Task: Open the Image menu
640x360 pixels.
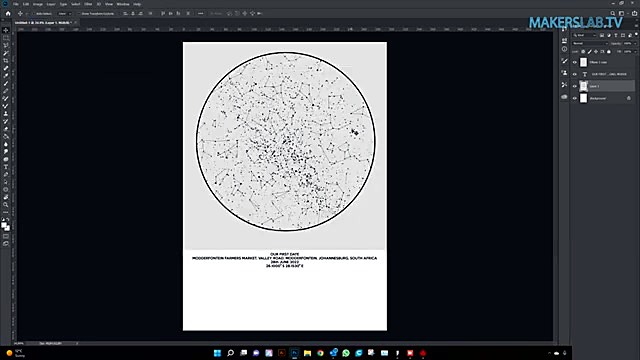Action: point(38,4)
